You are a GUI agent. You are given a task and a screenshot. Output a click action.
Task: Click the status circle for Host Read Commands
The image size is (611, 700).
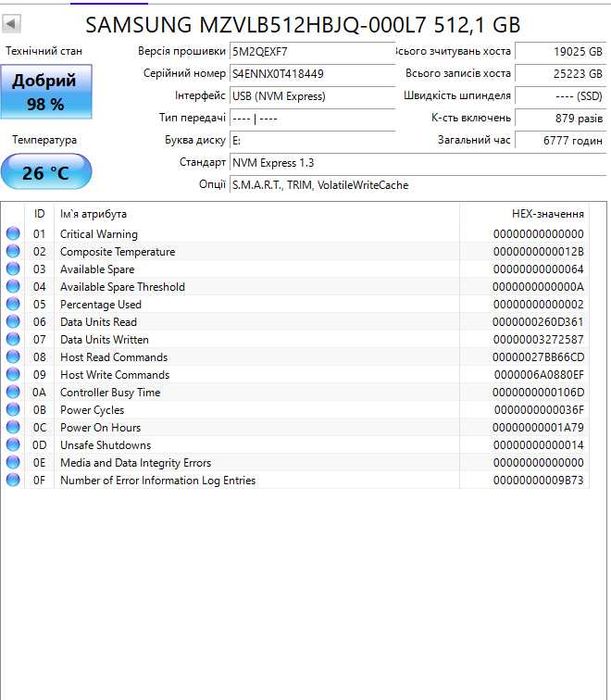[13, 357]
